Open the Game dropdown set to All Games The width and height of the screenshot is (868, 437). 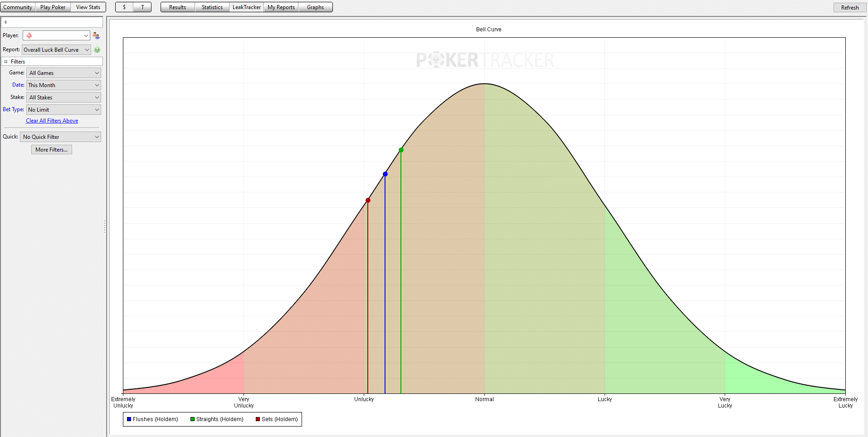pos(63,73)
